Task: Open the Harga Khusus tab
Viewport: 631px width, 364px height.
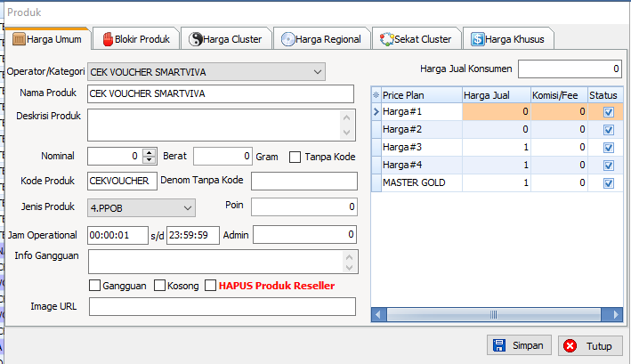Action: [x=508, y=39]
